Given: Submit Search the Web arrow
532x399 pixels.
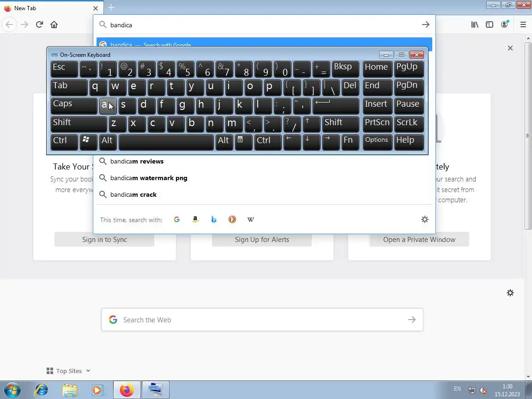Looking at the screenshot, I should tap(411, 320).
